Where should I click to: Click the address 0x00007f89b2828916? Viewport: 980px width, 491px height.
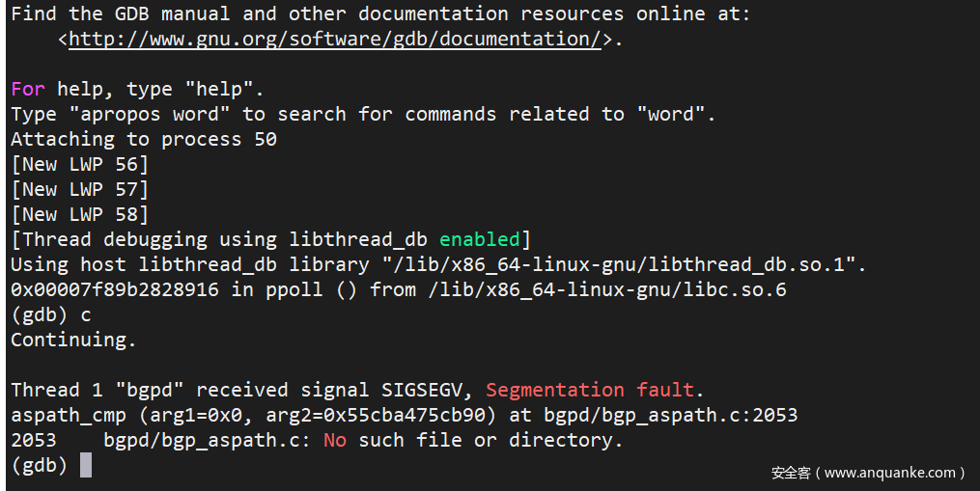tap(115, 289)
